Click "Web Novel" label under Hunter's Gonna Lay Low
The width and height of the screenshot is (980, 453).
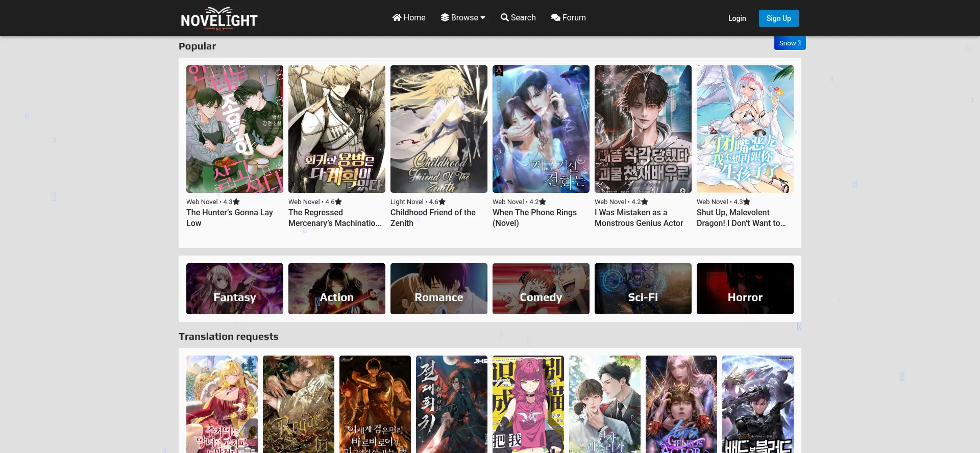click(x=202, y=202)
